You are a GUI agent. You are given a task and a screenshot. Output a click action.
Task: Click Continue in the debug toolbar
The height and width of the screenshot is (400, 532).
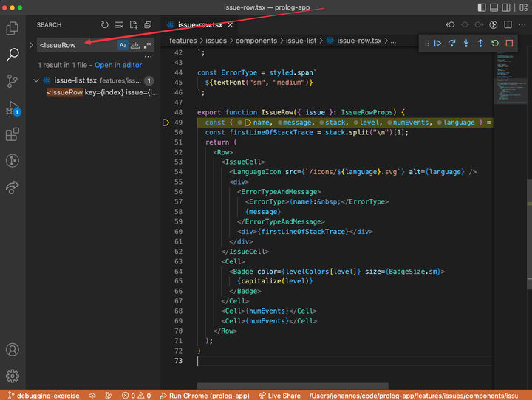click(x=437, y=44)
